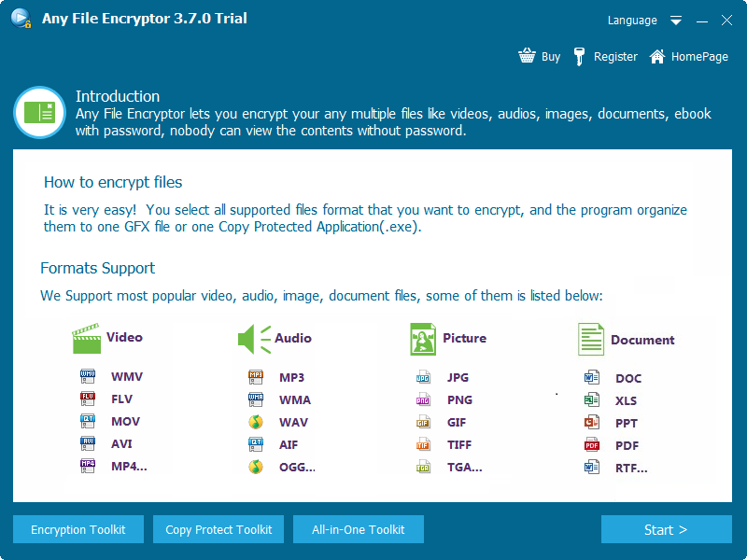Click the TGA file icon
The height and width of the screenshot is (560, 747).
(x=423, y=467)
